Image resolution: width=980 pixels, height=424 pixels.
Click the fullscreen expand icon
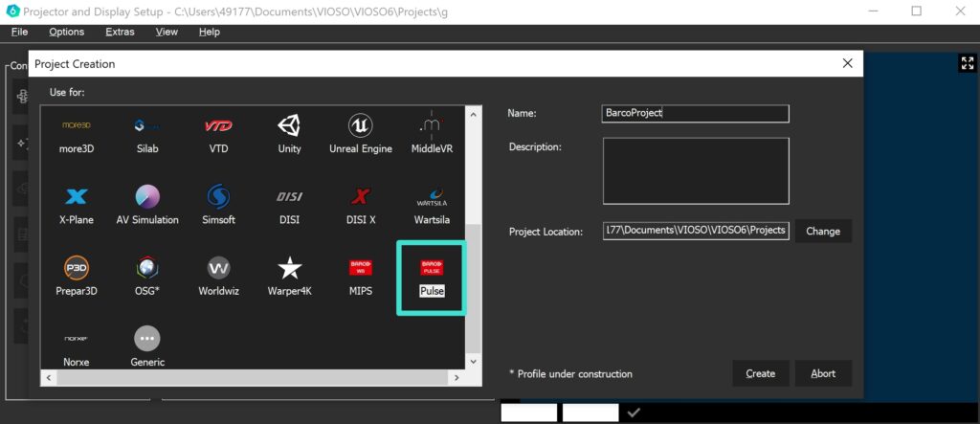(967, 62)
